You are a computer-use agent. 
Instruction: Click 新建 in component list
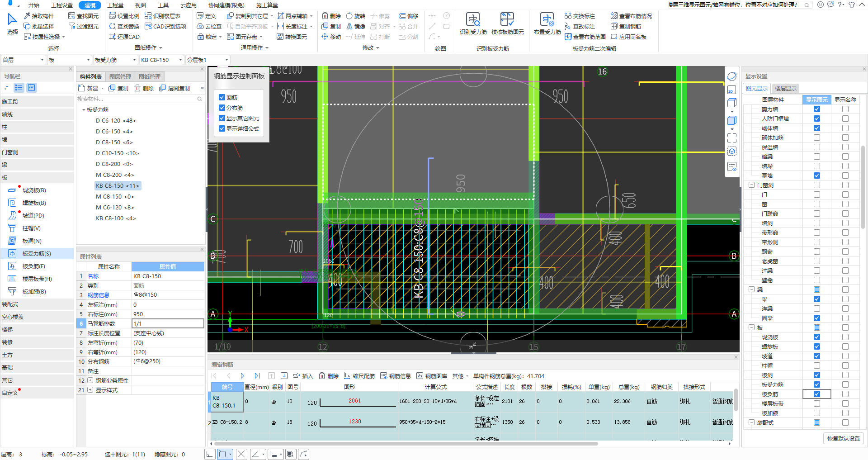(x=89, y=88)
